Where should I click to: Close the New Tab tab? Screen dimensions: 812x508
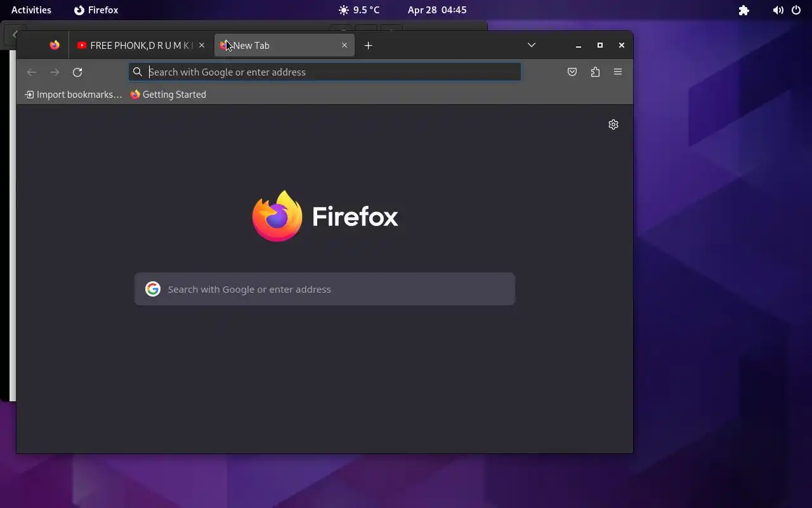tap(344, 45)
